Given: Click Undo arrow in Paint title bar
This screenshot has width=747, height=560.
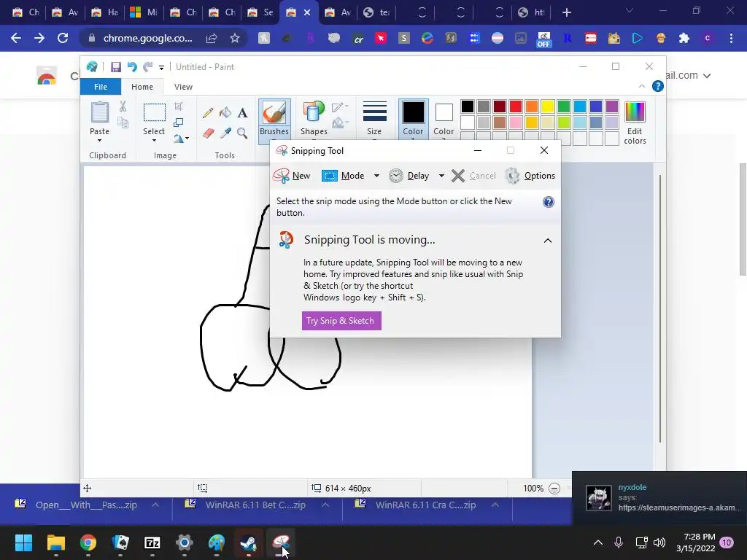Looking at the screenshot, I should [x=132, y=67].
